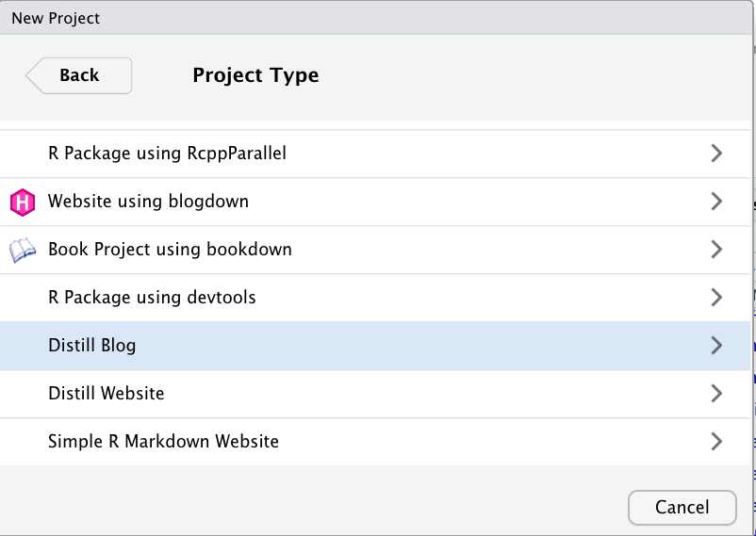Viewport: 756px width, 536px height.
Task: Expand R Package using RcppParallel chevron
Action: (x=716, y=154)
